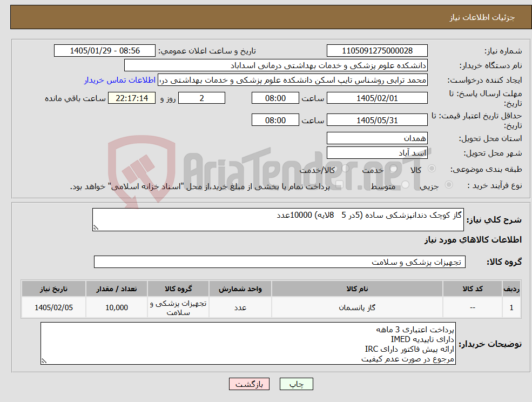Click the remaining time 22:17:14 field
The height and width of the screenshot is (402, 532).
132,98
